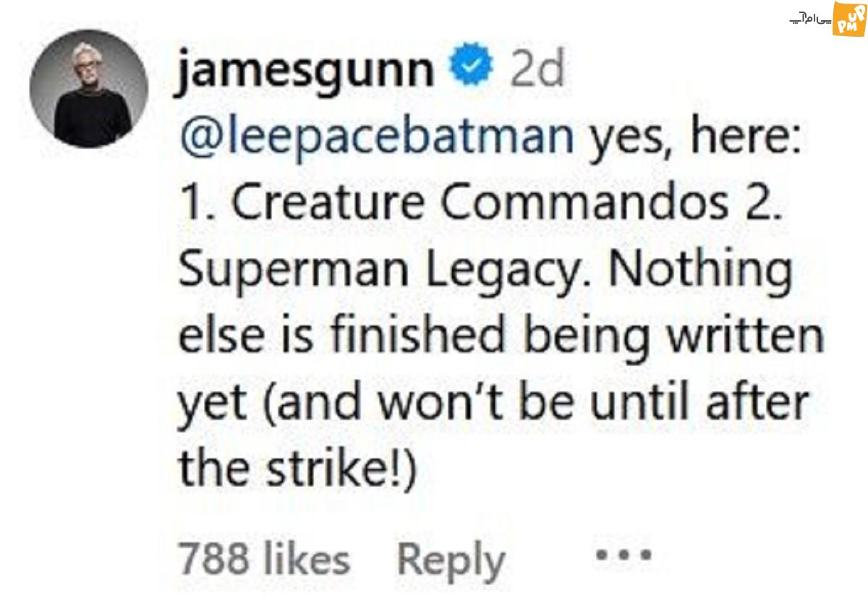Click the phrase "the strike!)" in comment
Image resolution: width=868 pixels, height=609 pixels.
click(297, 470)
